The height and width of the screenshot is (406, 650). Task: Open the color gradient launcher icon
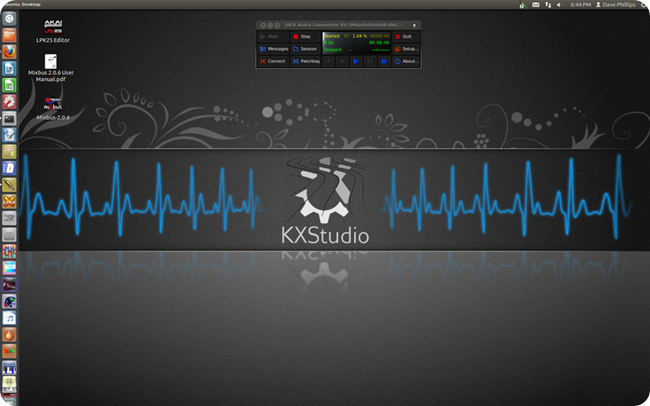[9, 268]
